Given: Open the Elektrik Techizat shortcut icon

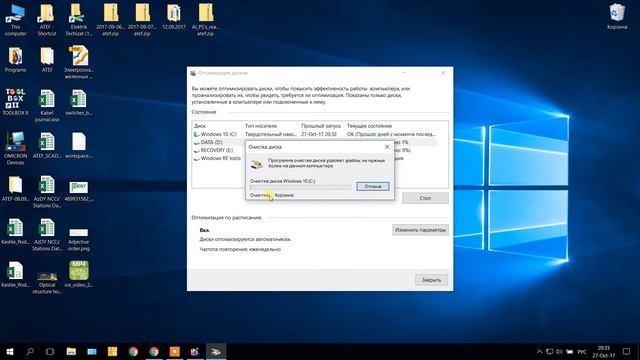Looking at the screenshot, I should tap(78, 20).
